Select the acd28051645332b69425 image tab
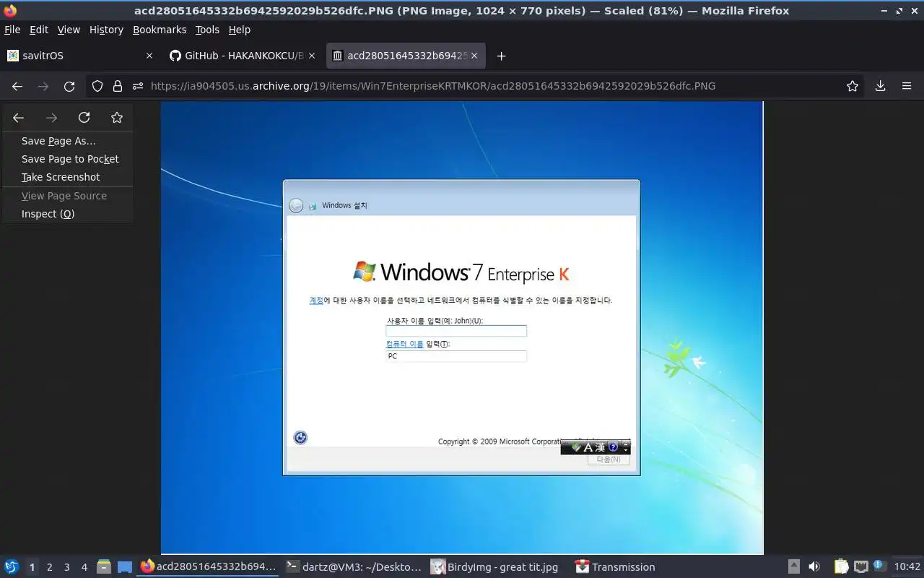 point(406,56)
